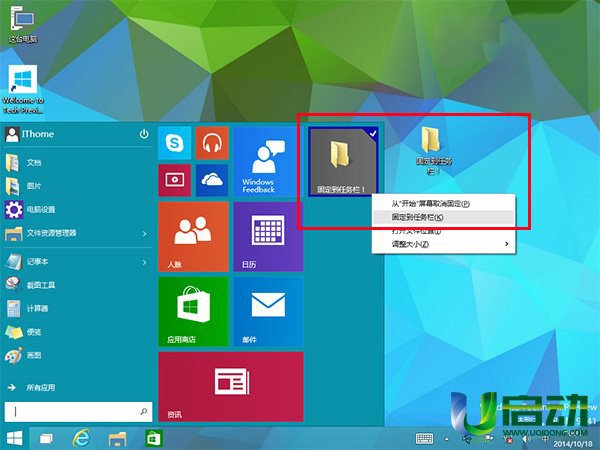The image size is (600, 450).
Task: Launch the Music tile with headphones icon
Action: (x=212, y=143)
